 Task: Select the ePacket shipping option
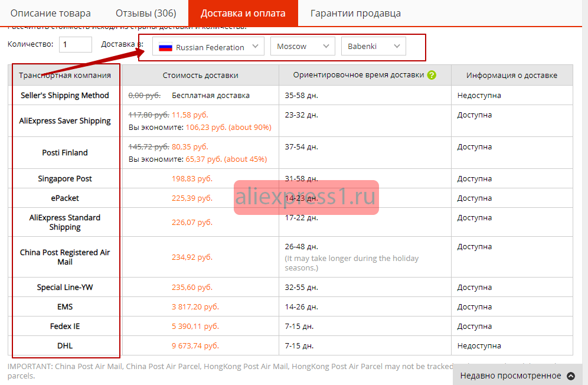pos(65,198)
